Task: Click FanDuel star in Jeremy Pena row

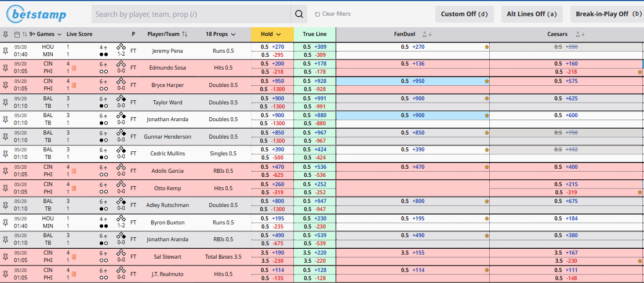Action: [x=487, y=47]
